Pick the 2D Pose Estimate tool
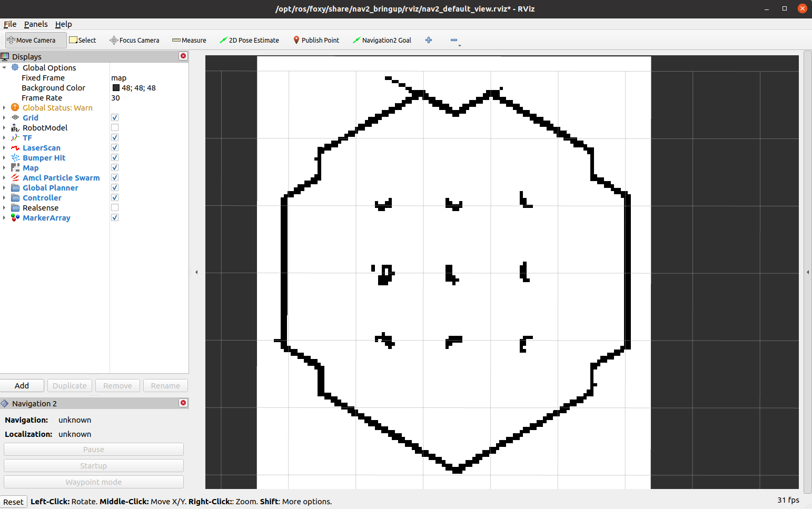Image resolution: width=812 pixels, height=509 pixels. click(x=249, y=40)
